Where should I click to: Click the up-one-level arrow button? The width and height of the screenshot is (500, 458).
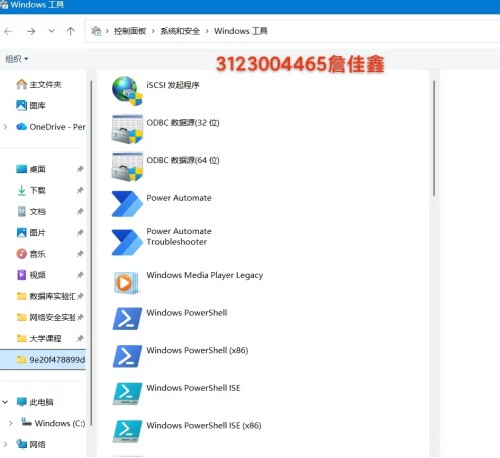pos(71,31)
